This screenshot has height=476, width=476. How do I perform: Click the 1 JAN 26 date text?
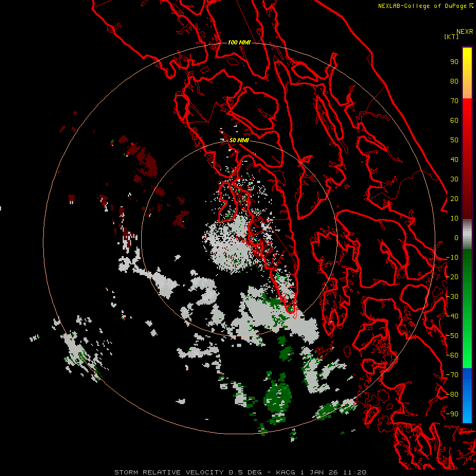(x=319, y=472)
